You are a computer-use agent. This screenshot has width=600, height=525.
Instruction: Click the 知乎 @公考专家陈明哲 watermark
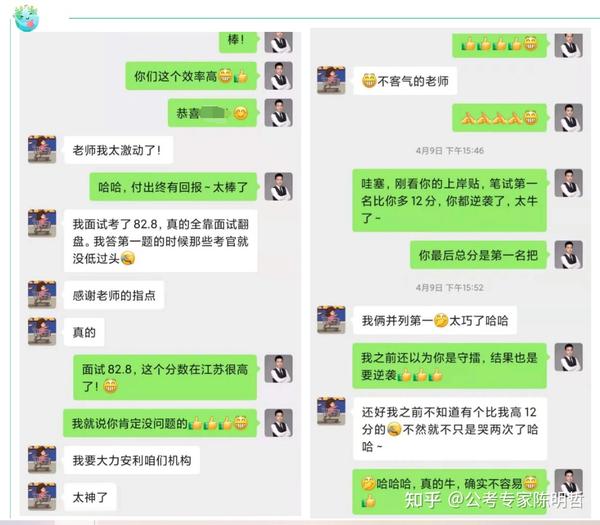[494, 500]
